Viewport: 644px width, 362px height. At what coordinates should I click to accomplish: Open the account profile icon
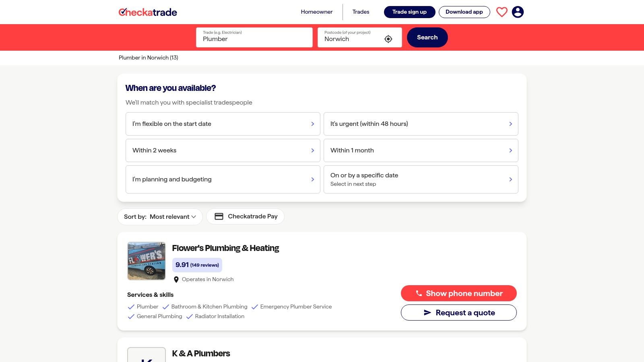518,12
